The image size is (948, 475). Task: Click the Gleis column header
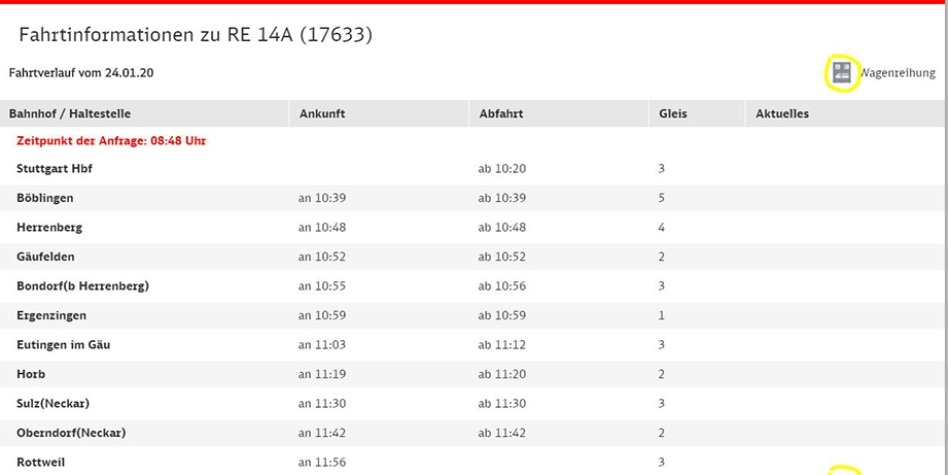673,114
